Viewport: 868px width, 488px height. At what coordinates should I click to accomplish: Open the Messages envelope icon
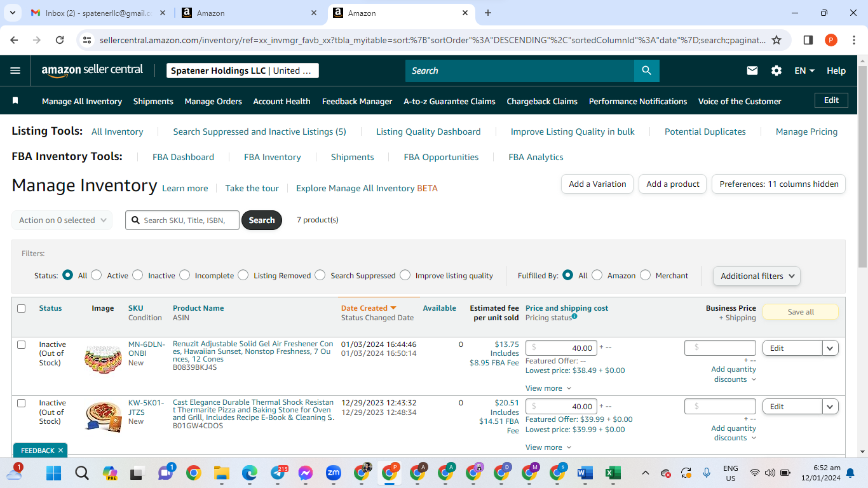pyautogui.click(x=752, y=71)
